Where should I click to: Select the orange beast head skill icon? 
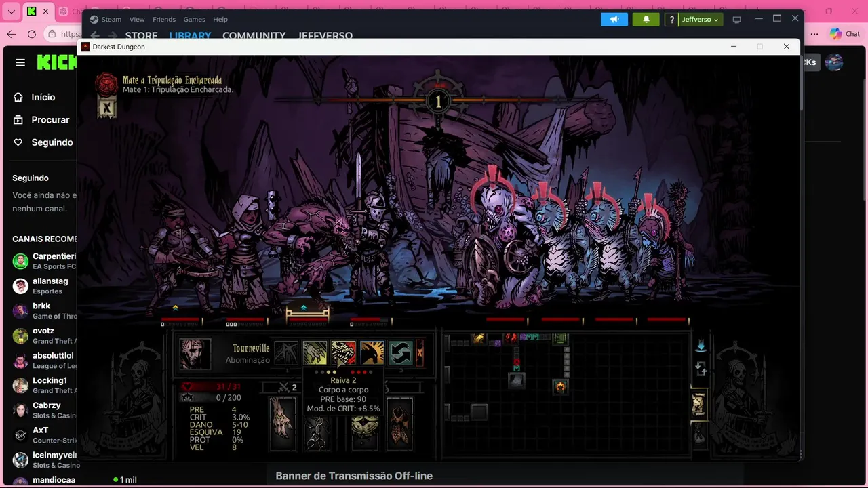pos(372,353)
